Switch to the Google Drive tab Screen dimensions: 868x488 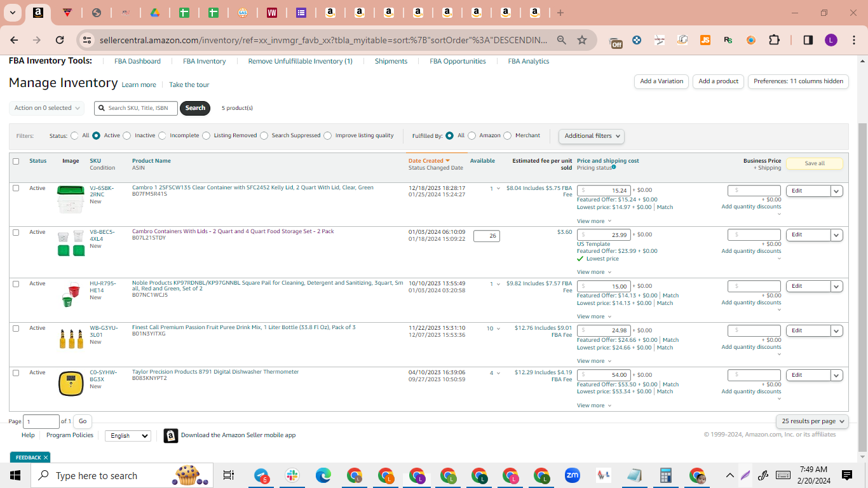point(154,13)
